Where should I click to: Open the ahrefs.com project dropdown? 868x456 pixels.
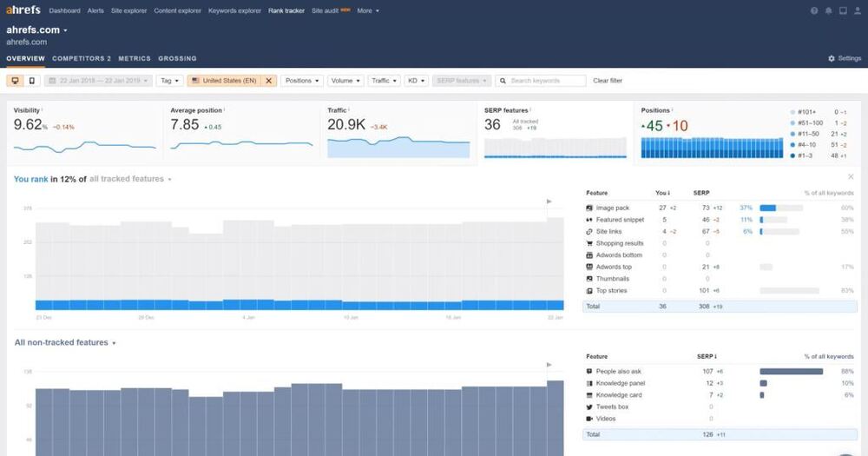36,30
